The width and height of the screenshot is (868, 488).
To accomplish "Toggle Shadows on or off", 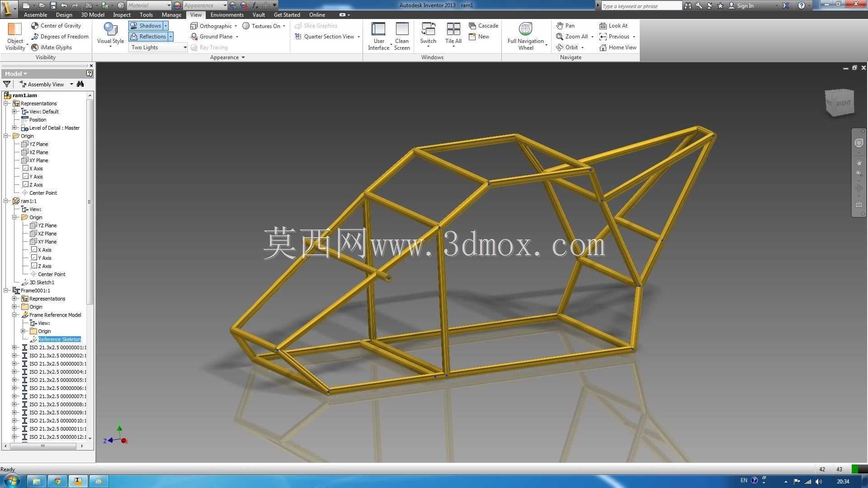I will (146, 26).
